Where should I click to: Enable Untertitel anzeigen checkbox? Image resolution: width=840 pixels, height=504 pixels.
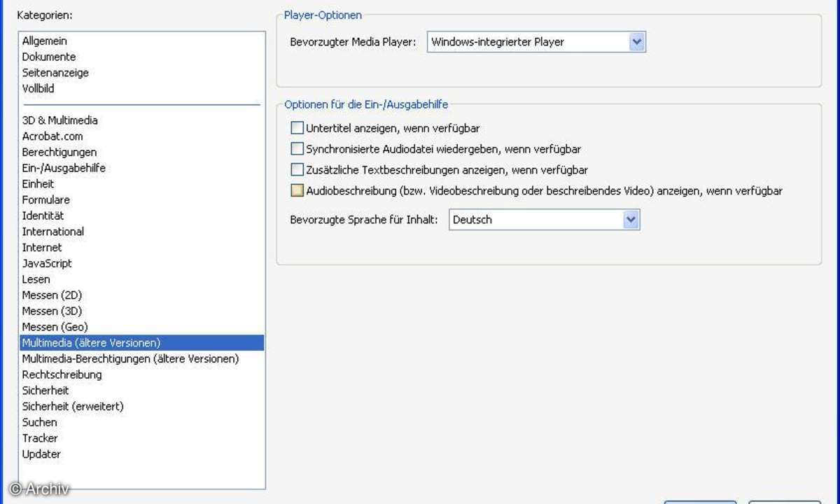[x=297, y=128]
